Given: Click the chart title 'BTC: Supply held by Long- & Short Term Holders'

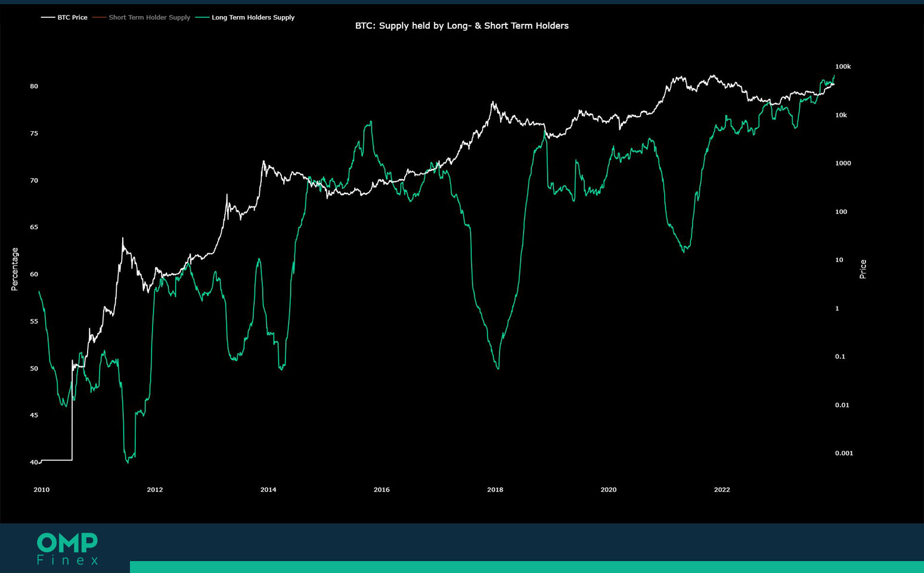Looking at the screenshot, I should [462, 26].
